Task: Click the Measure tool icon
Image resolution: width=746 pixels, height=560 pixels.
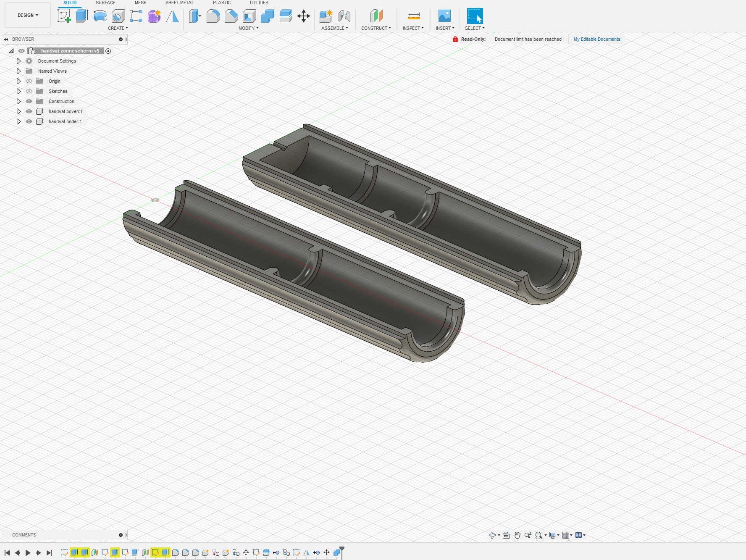Action: pos(413,16)
